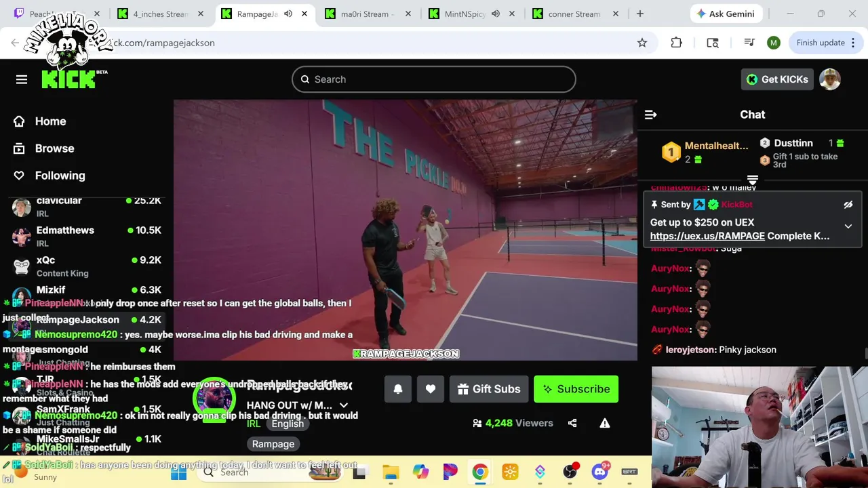Open Mizkif channel in sidebar

click(x=87, y=291)
